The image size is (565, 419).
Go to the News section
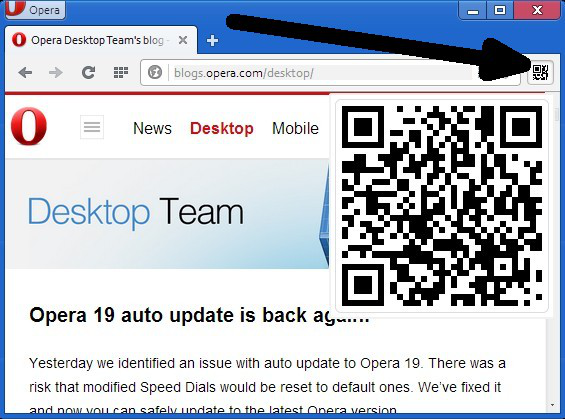(152, 128)
